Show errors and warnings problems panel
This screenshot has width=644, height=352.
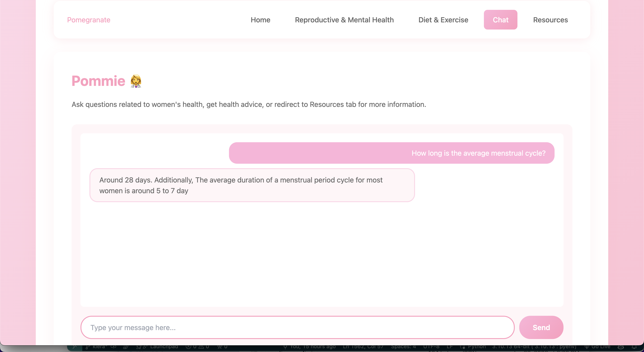(x=197, y=347)
